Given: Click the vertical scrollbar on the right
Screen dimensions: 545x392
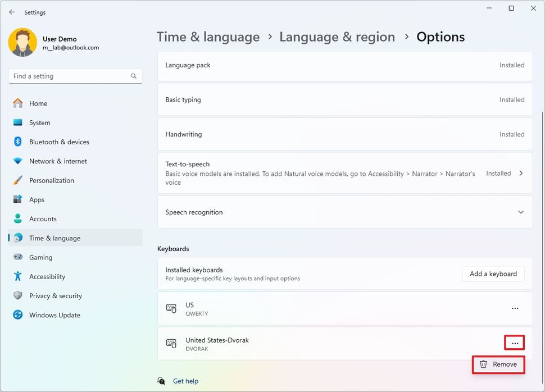Looking at the screenshot, I should 541,168.
